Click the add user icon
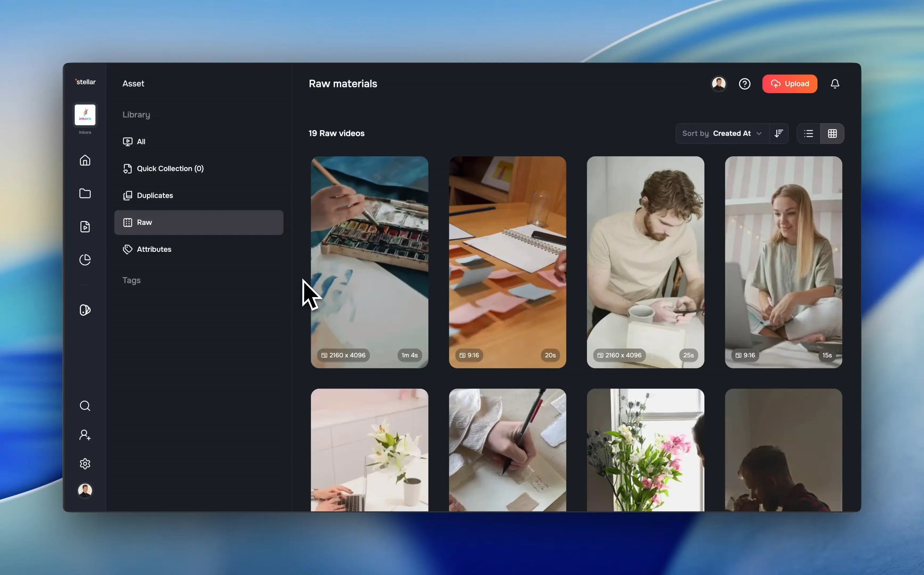The height and width of the screenshot is (575, 924). pyautogui.click(x=85, y=435)
